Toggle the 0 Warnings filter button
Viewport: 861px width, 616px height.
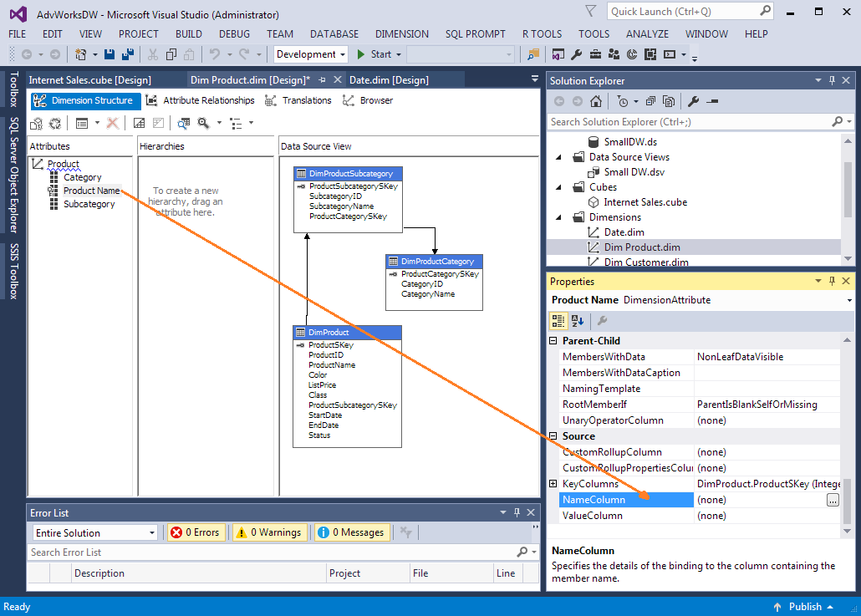point(268,532)
